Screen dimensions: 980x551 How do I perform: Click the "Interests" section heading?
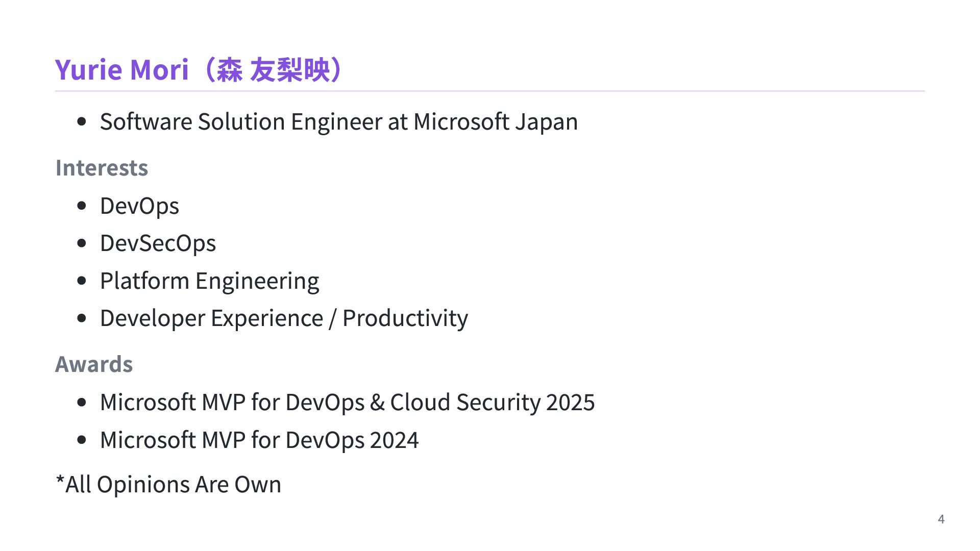tap(102, 168)
